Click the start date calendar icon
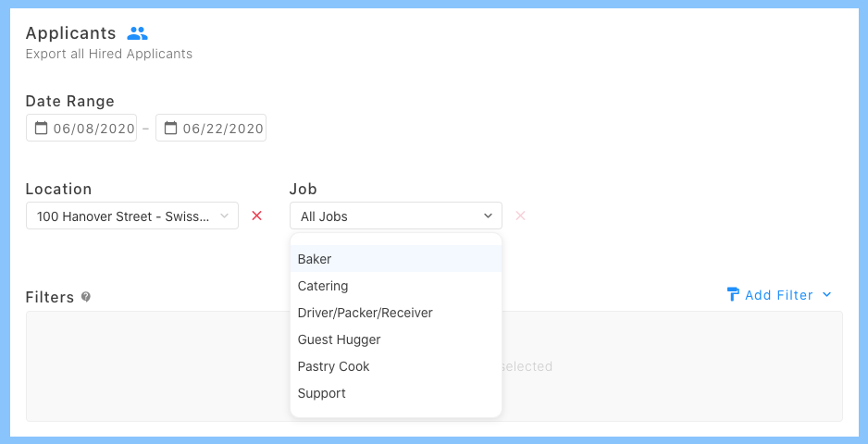Image resolution: width=868 pixels, height=444 pixels. (x=41, y=129)
